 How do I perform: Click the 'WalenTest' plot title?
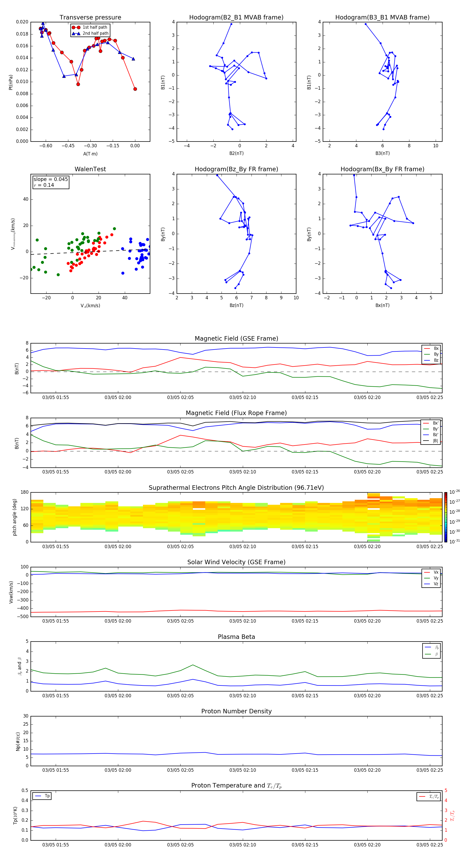[90, 169]
